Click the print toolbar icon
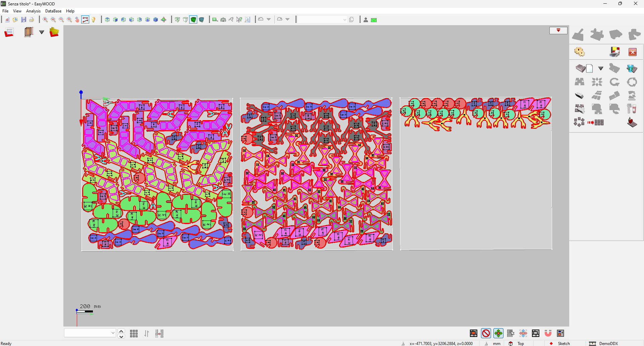The image size is (644, 346). [32, 20]
